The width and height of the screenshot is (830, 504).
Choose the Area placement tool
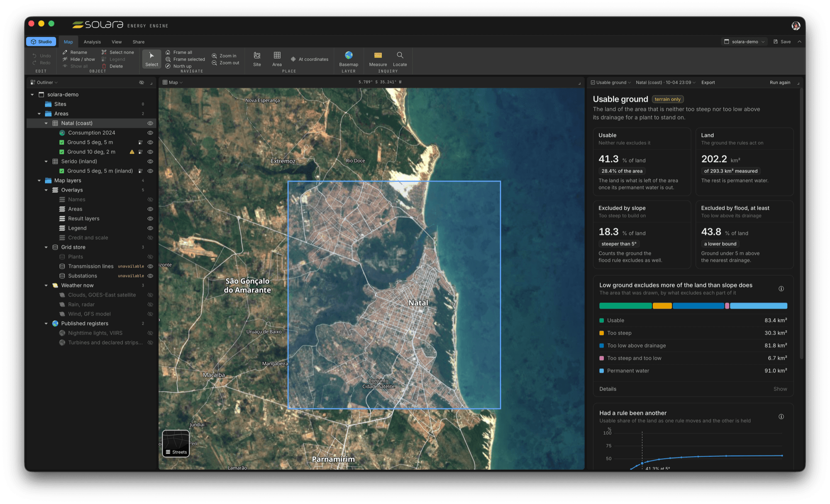(x=277, y=59)
